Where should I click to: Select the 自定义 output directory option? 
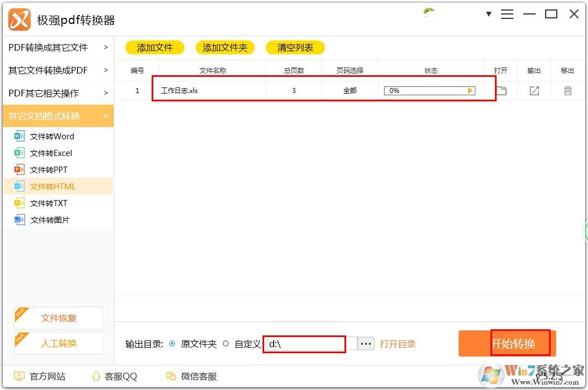click(x=227, y=344)
